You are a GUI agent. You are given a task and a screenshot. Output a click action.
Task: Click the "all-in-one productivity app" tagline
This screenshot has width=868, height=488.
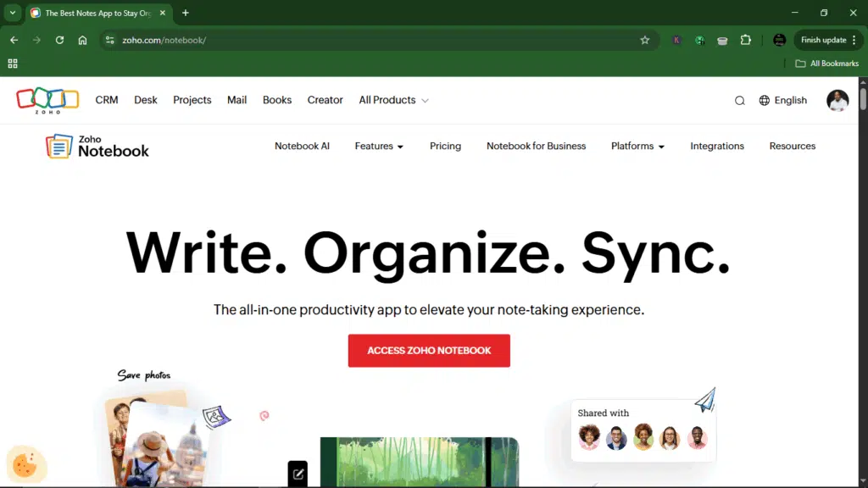coord(429,309)
